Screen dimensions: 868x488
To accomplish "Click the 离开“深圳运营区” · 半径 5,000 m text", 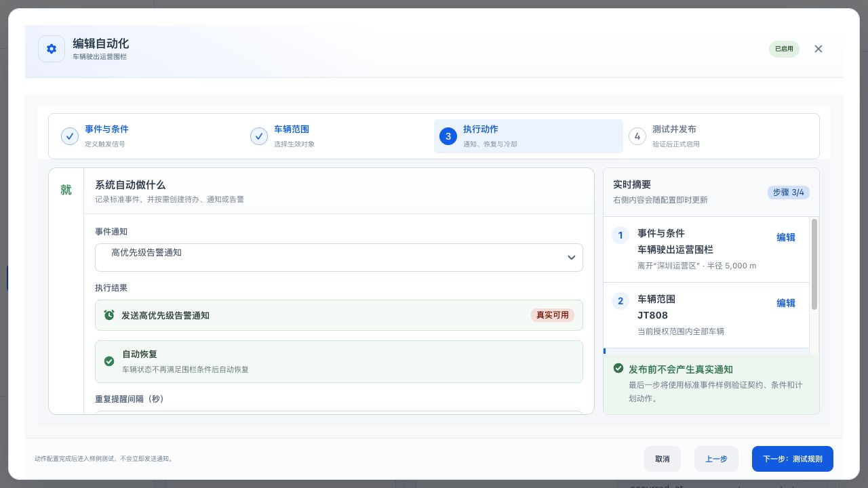I will (697, 266).
